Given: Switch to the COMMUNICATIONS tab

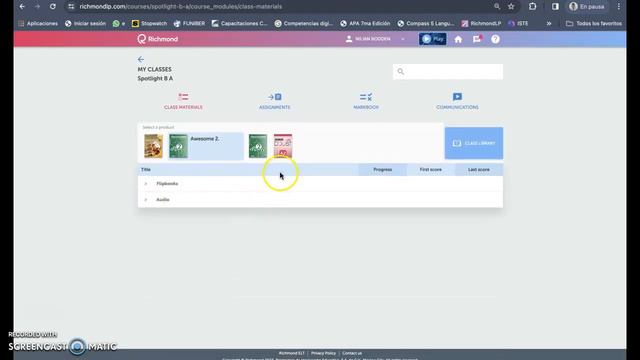Looking at the screenshot, I should pos(457,101).
